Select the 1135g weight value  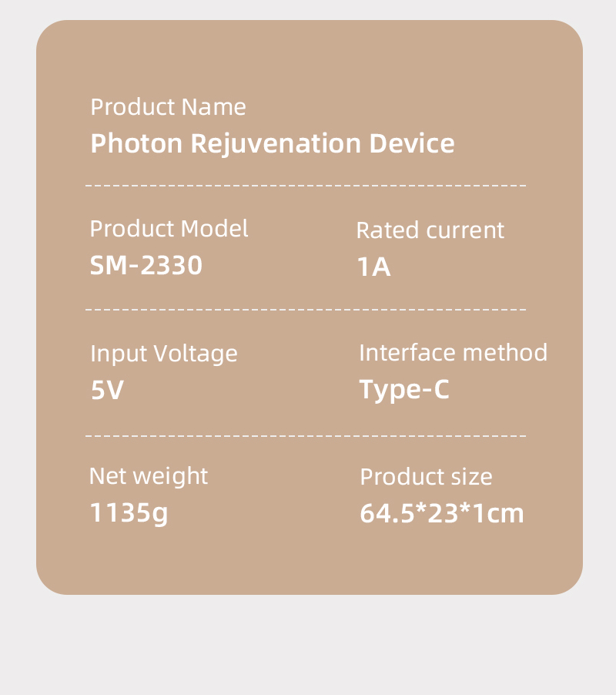coord(129,513)
